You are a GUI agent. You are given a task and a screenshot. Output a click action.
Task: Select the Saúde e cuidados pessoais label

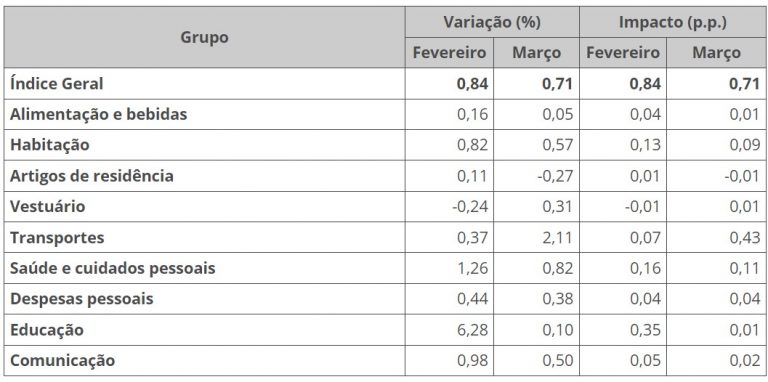pyautogui.click(x=113, y=268)
